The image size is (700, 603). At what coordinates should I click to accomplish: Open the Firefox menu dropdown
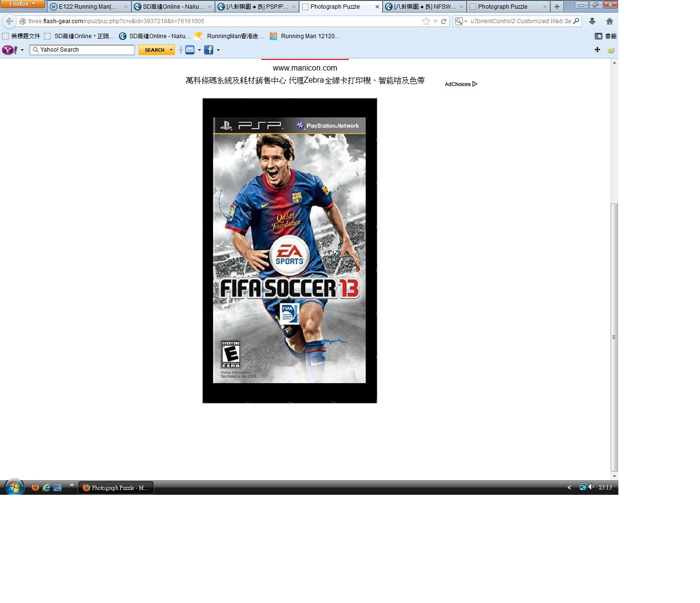22,4
